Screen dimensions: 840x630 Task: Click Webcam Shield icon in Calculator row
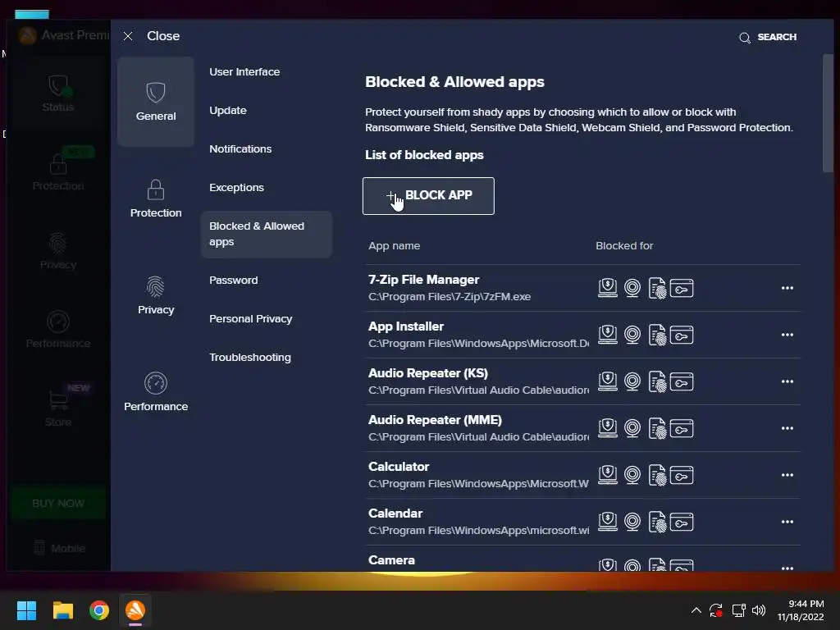[632, 475]
